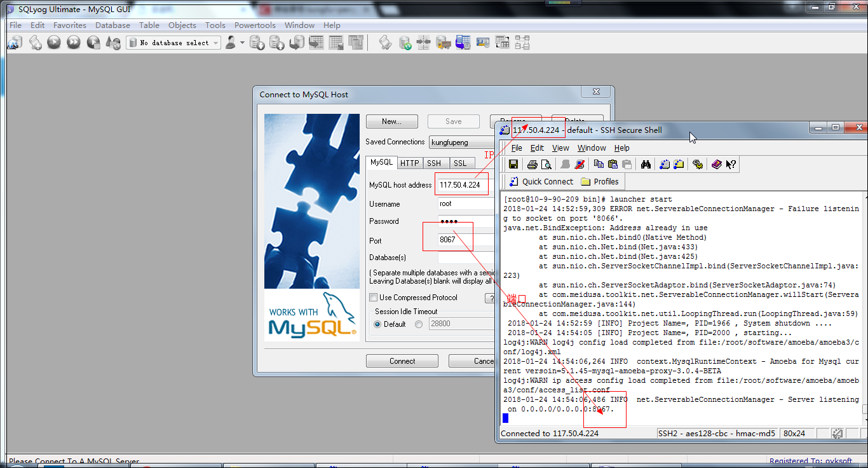868x468 pixels.
Task: Open the Database menu in SQLyog
Action: [x=112, y=25]
